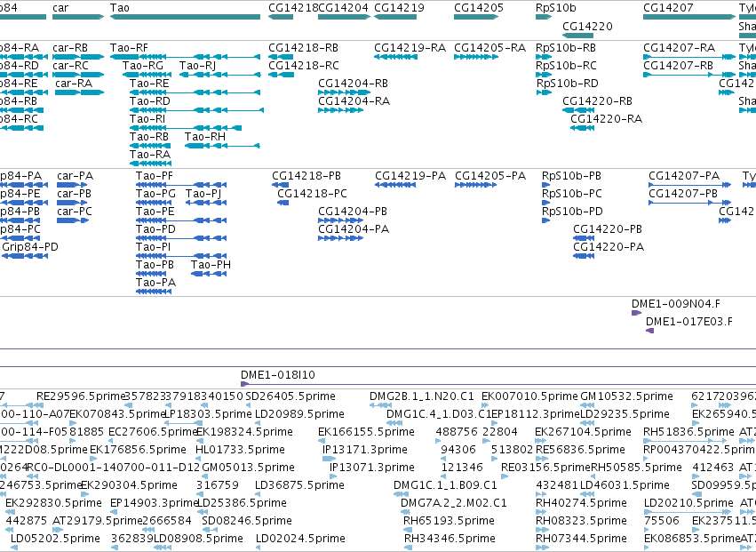Image resolution: width=756 pixels, height=552 pixels.
Task: Select the Tao-RF transcript label
Action: tap(129, 48)
